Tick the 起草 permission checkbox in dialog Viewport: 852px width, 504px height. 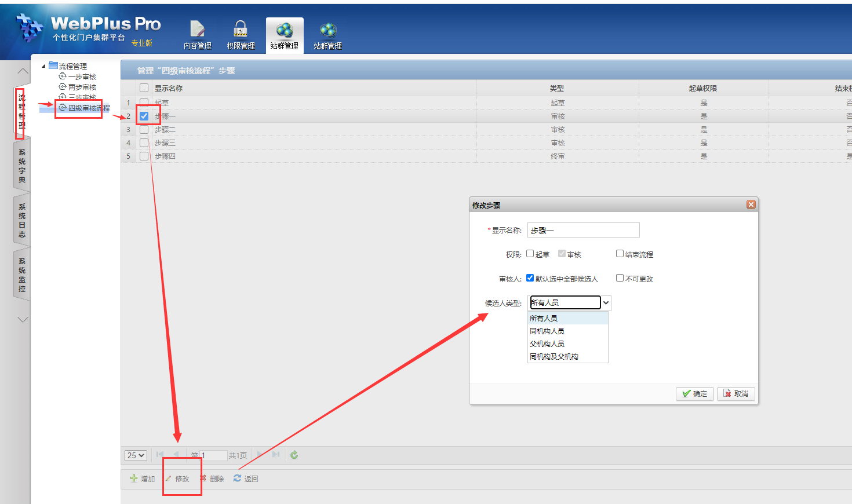pyautogui.click(x=530, y=254)
